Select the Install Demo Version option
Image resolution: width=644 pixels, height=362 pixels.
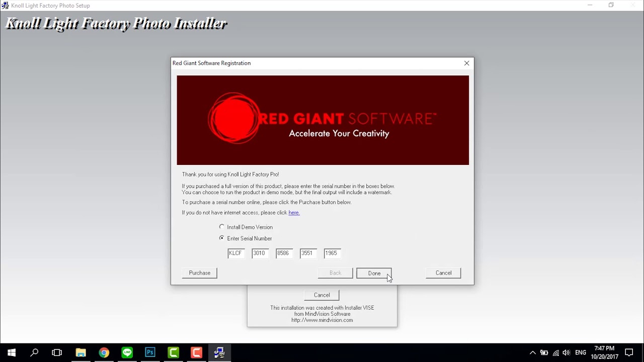pyautogui.click(x=246, y=227)
